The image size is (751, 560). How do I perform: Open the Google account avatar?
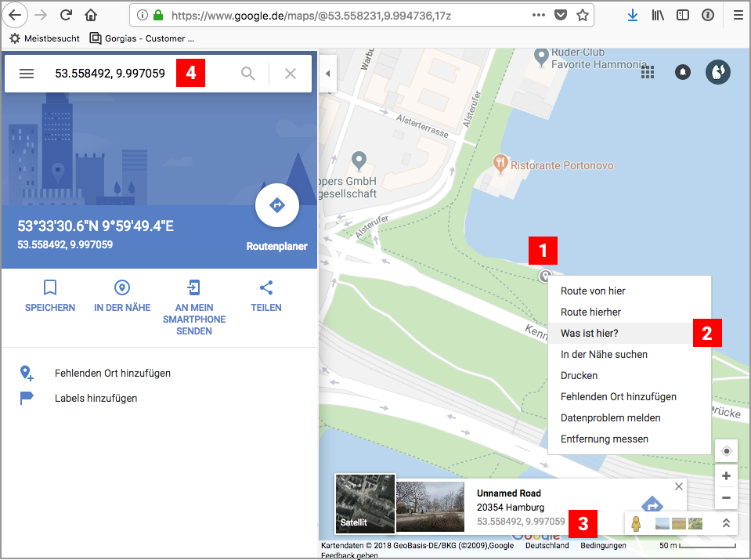click(x=717, y=72)
